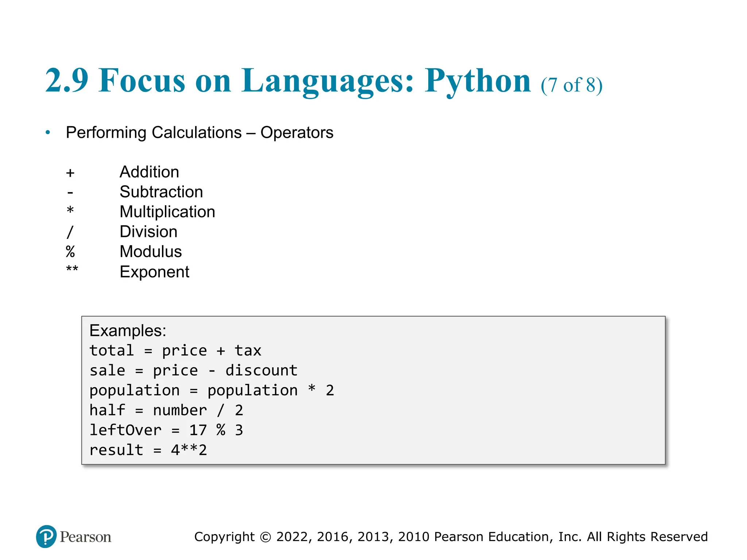Viewport: 747px width, 560px height.
Task: Click the copyright notice text
Action: tap(451, 537)
